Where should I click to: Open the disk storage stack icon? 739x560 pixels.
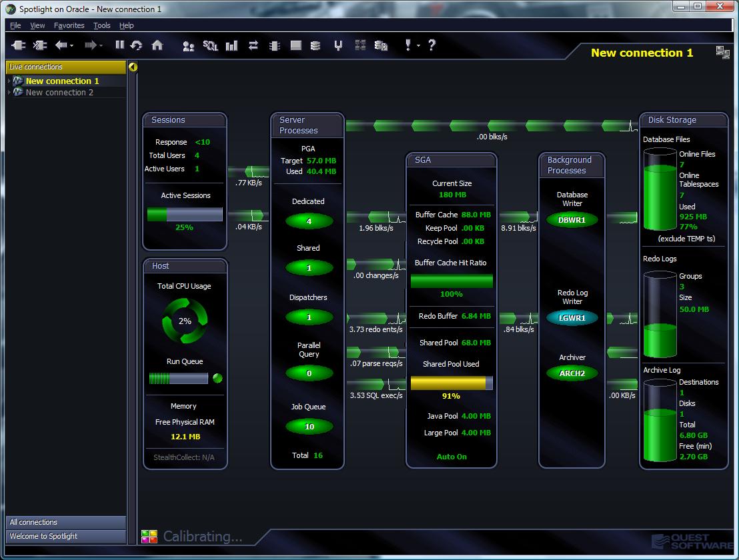[315, 46]
